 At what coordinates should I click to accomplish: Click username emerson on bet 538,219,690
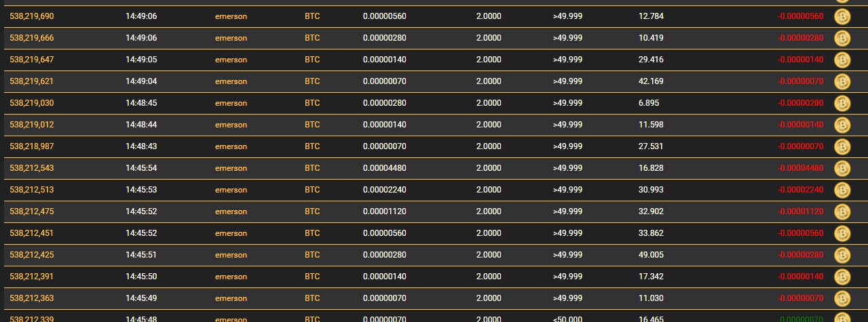231,16
